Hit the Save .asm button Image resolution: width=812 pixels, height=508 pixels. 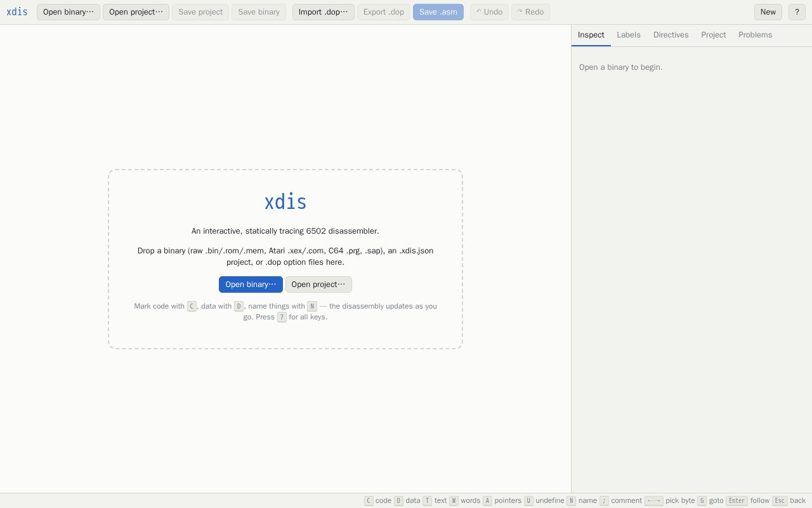[438, 11]
